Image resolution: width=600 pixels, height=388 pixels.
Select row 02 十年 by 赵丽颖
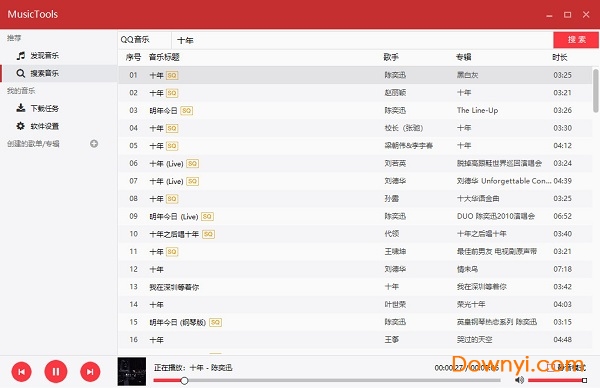tap(355, 93)
